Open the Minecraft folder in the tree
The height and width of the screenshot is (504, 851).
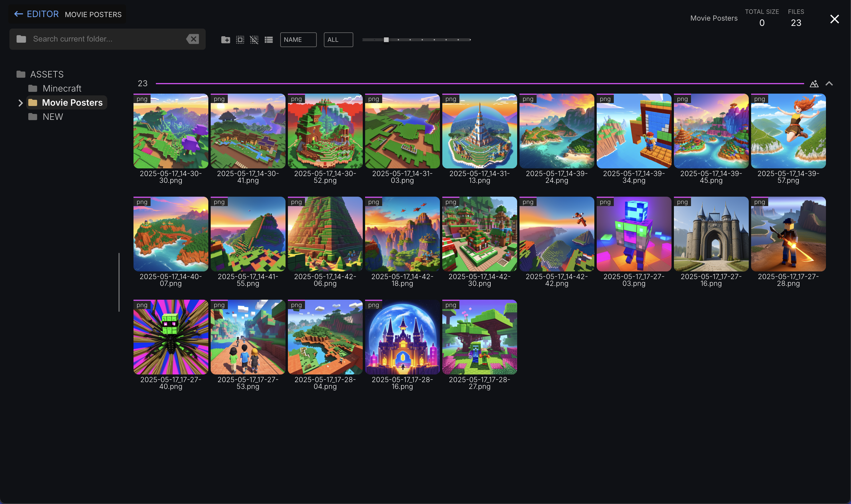coord(55,88)
